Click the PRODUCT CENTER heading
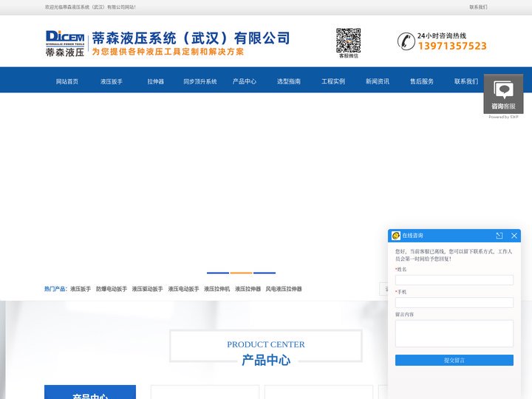Screen dimensions: 532x399 coord(266,344)
